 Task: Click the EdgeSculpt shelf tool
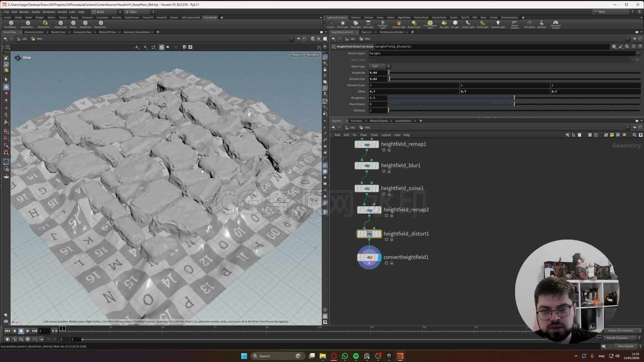(61, 24)
